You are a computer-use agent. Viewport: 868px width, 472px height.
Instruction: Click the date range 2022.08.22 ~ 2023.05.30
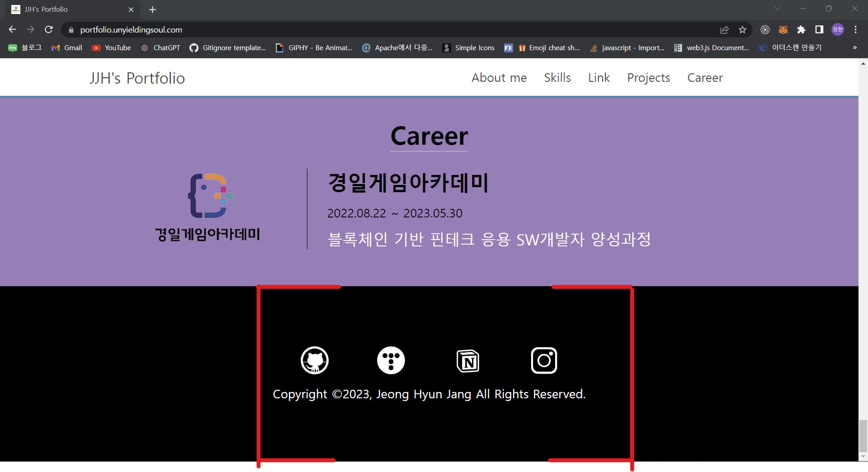395,213
